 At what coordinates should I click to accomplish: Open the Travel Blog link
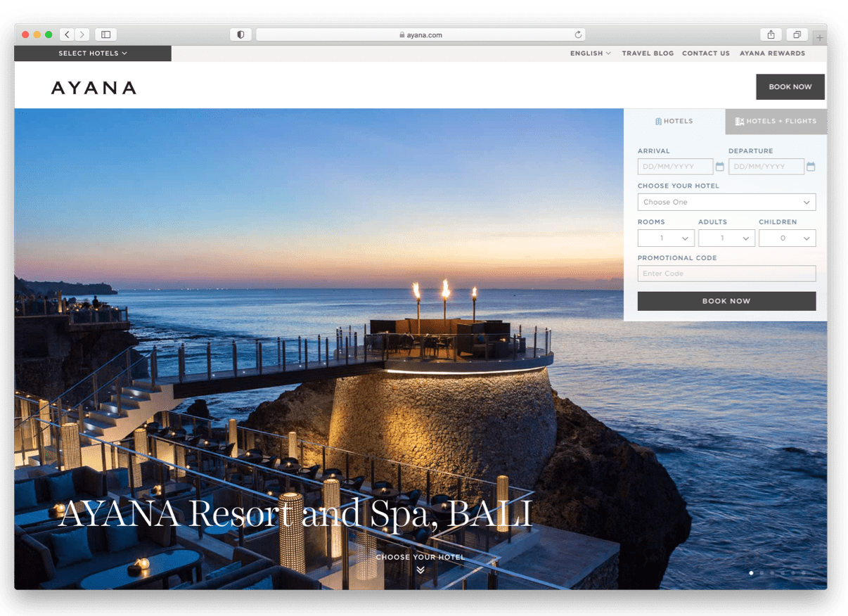[648, 53]
